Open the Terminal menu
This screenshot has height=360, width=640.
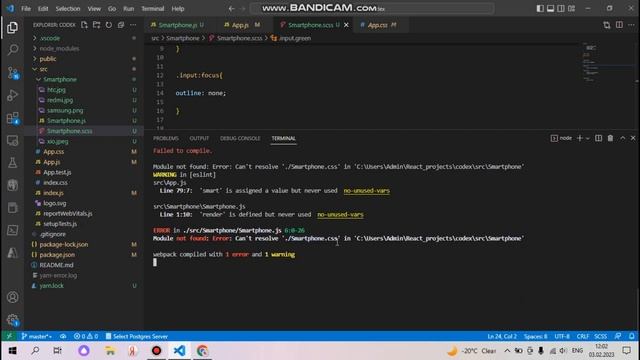pyautogui.click(x=153, y=9)
